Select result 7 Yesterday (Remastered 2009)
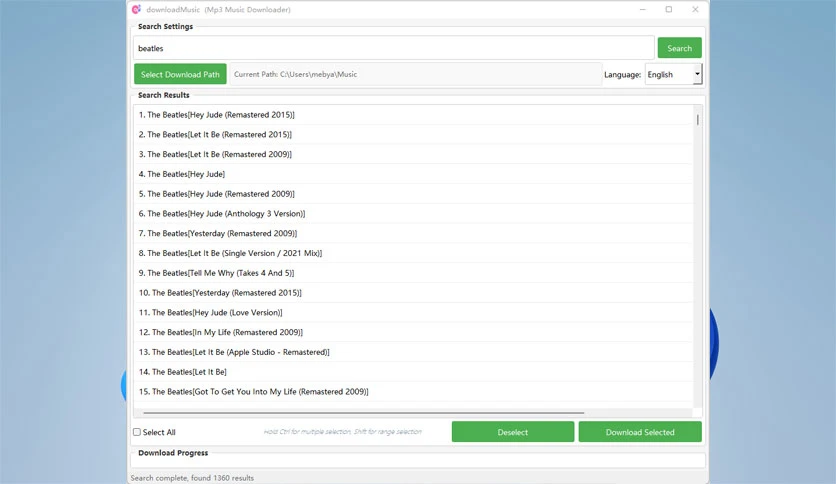The width and height of the screenshot is (836, 484). [x=413, y=233]
